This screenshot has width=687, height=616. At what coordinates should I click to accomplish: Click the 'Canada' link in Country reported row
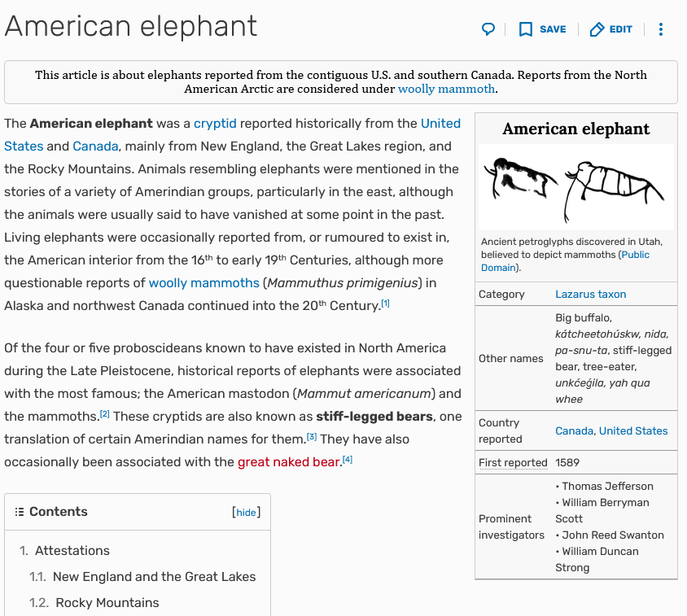point(574,431)
